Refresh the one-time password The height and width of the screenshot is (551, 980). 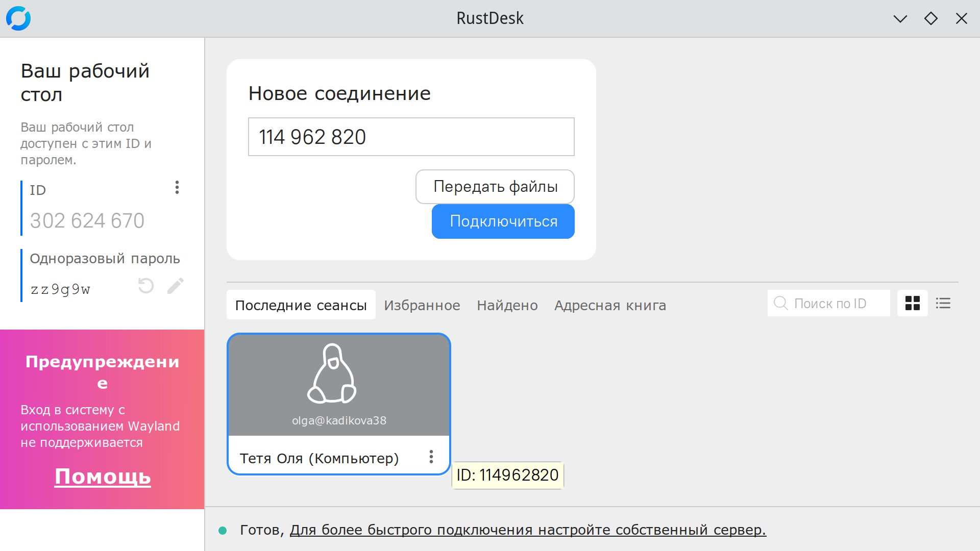point(146,286)
